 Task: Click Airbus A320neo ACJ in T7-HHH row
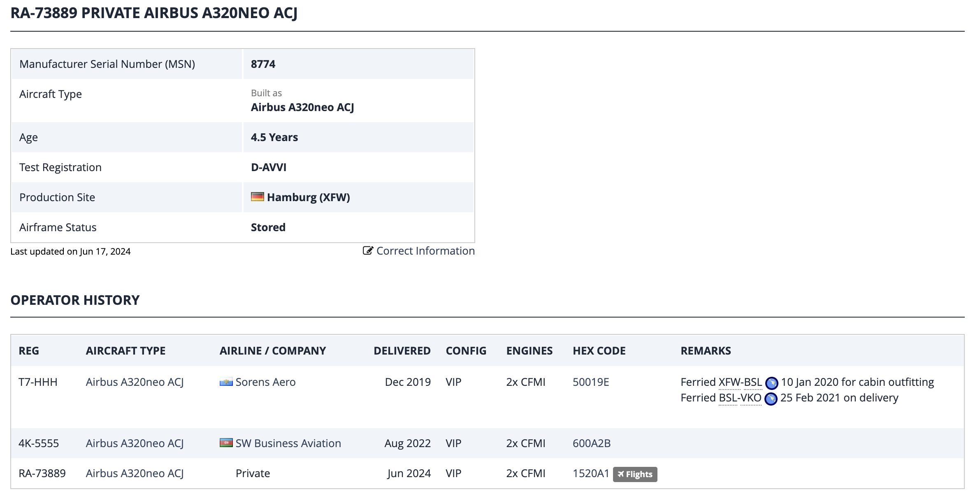tap(135, 382)
